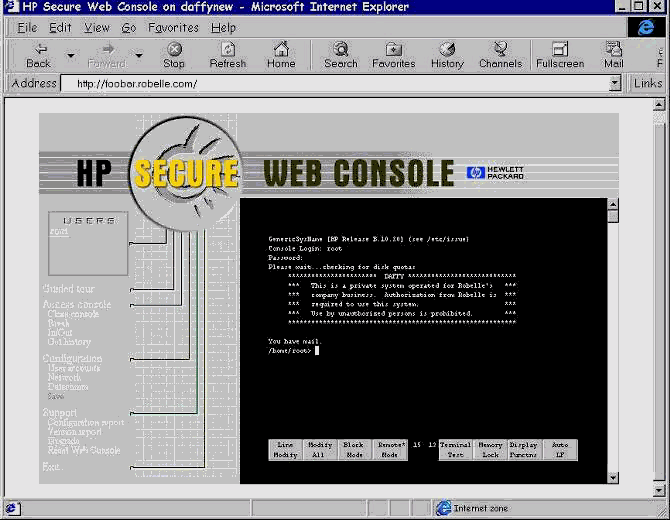Image resolution: width=670 pixels, height=520 pixels.
Task: Open the User accounts link
Action: pyautogui.click(x=74, y=368)
